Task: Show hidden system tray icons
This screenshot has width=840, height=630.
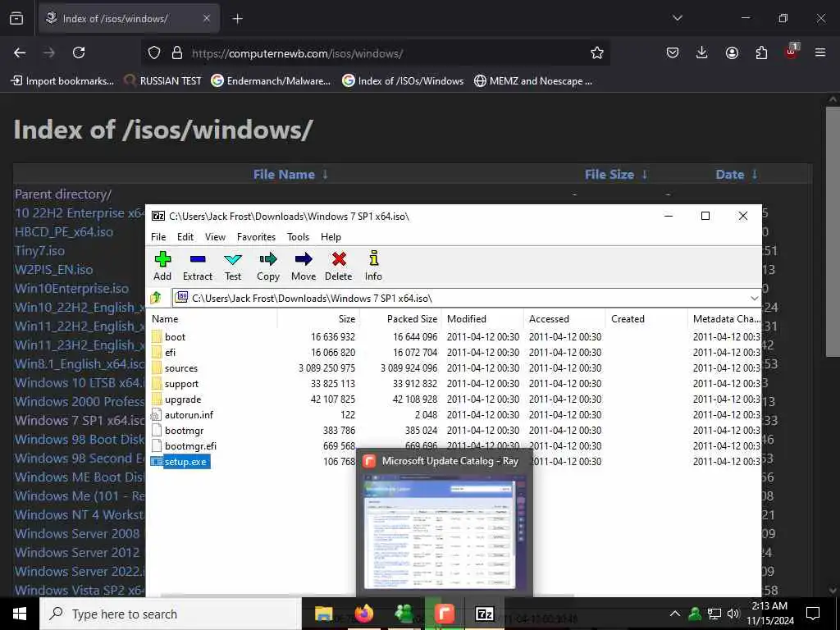Action: (x=675, y=614)
